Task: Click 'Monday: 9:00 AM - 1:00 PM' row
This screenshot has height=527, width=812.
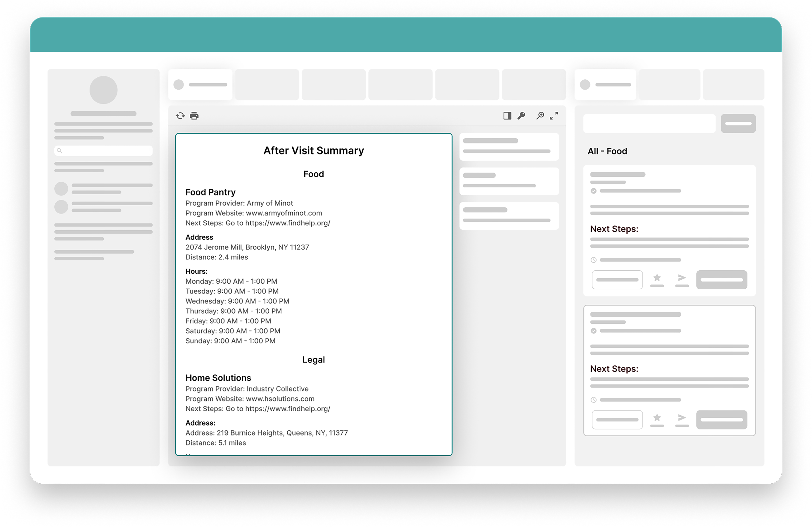Action: tap(231, 281)
